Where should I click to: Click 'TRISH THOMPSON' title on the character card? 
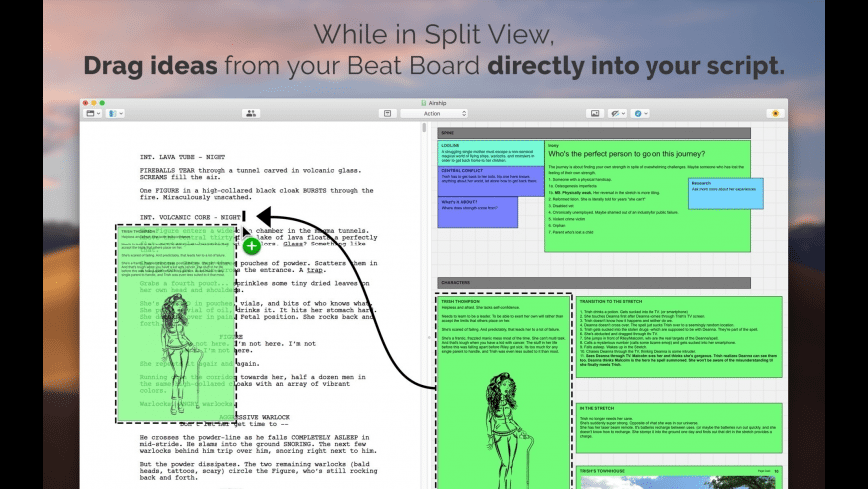(460, 301)
